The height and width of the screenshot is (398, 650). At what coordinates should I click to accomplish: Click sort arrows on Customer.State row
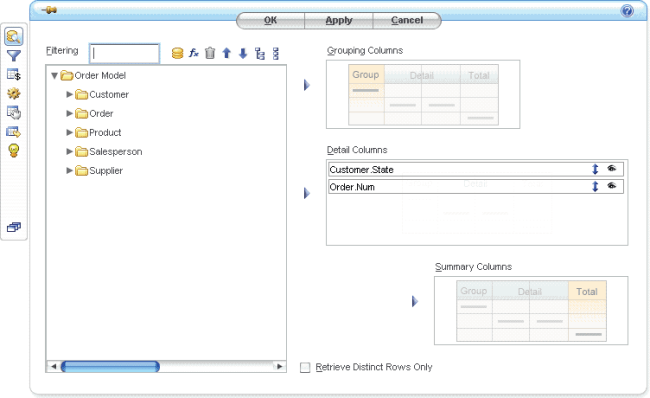[x=595, y=169]
